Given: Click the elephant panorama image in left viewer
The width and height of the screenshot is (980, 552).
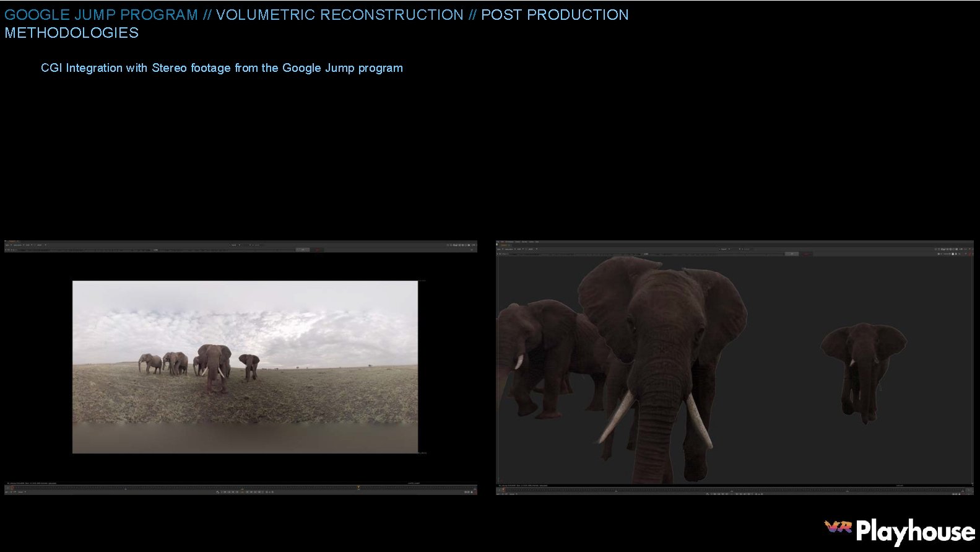Looking at the screenshot, I should tap(245, 367).
